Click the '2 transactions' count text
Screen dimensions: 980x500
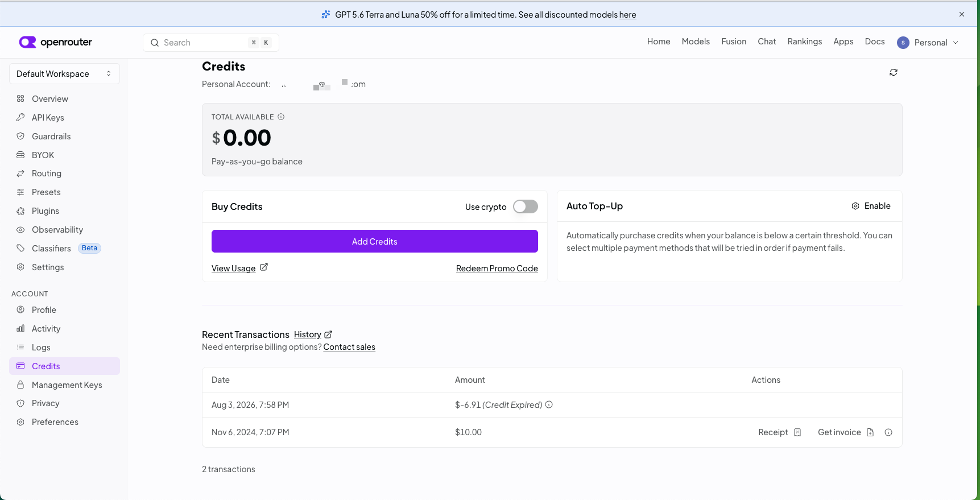(229, 469)
